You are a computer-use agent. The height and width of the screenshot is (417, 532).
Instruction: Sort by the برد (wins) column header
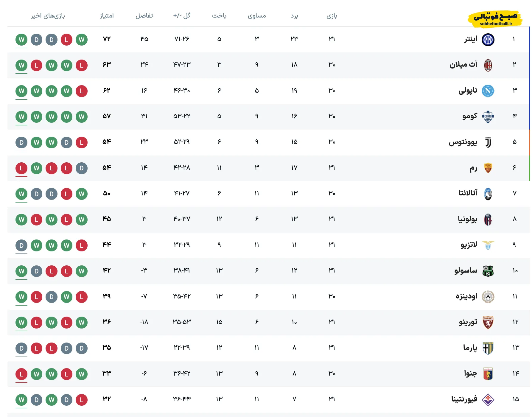pyautogui.click(x=294, y=16)
